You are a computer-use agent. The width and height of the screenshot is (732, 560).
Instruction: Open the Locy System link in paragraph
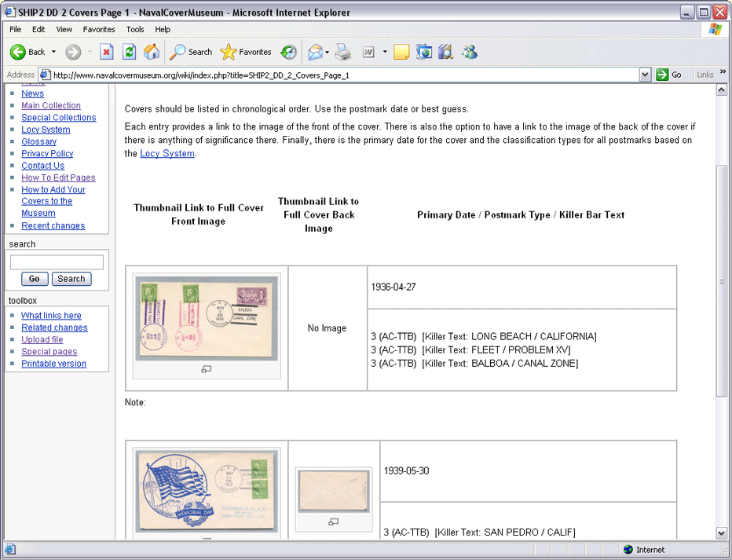coord(167,154)
